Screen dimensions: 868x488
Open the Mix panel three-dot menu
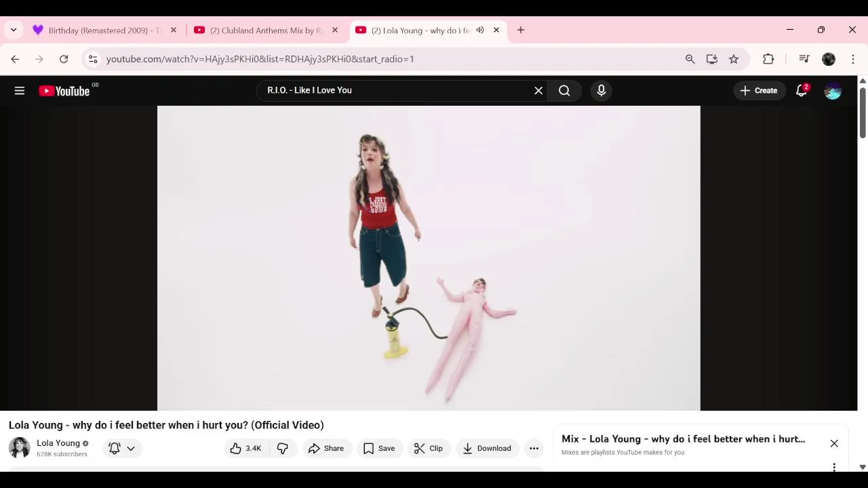pos(834,467)
